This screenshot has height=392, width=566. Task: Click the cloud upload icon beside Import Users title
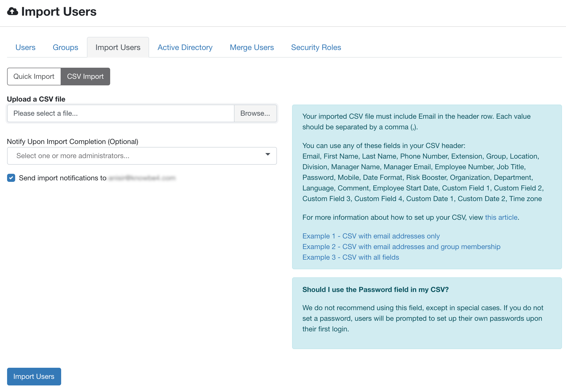click(12, 11)
